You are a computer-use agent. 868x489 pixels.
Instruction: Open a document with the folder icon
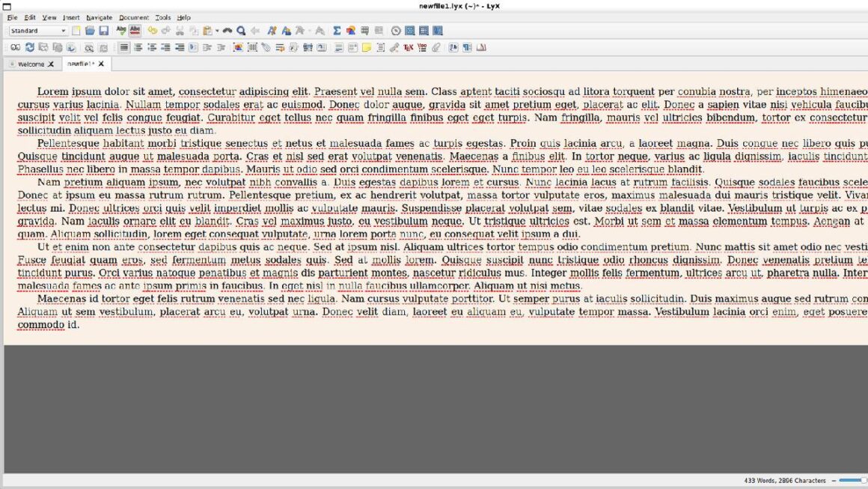(90, 31)
